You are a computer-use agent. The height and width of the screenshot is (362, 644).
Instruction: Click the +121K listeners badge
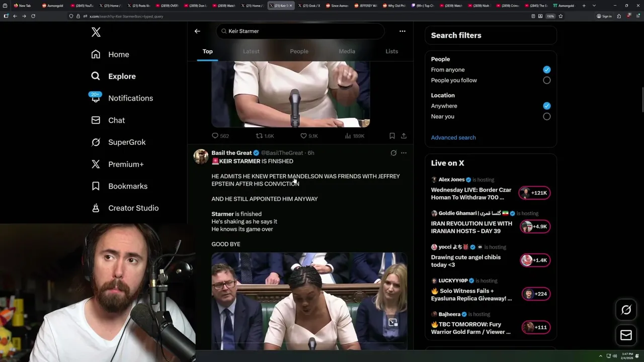534,193
